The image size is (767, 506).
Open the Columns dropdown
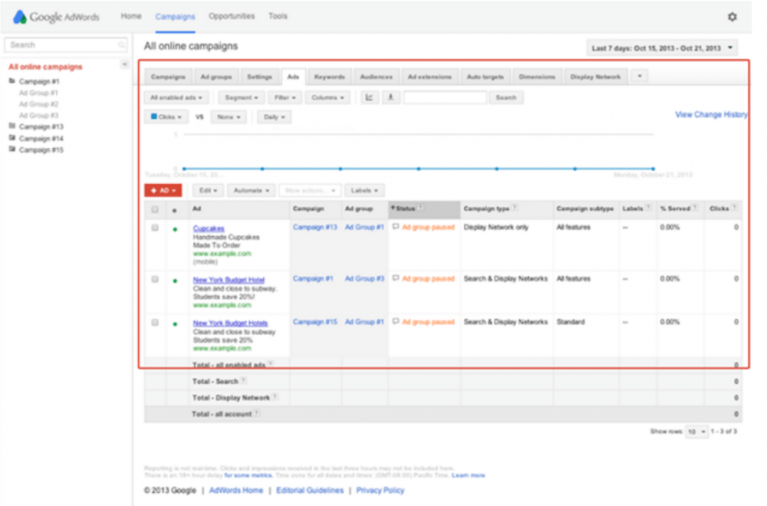point(328,97)
